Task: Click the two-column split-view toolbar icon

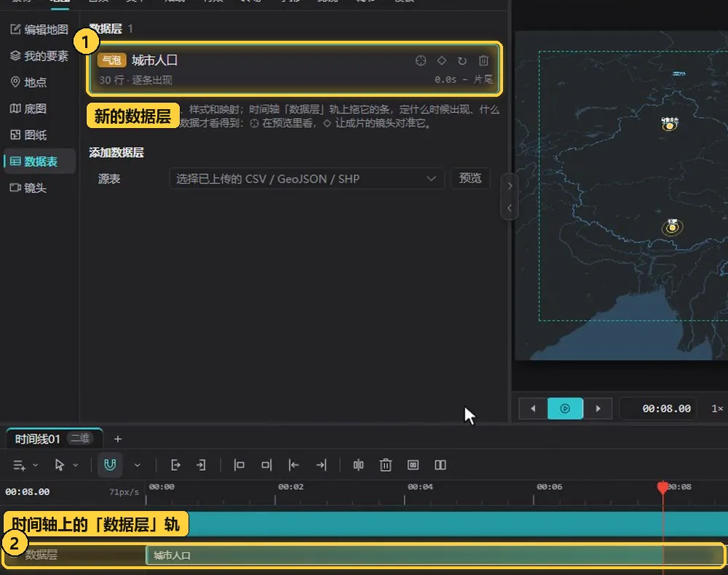Action: [440, 465]
